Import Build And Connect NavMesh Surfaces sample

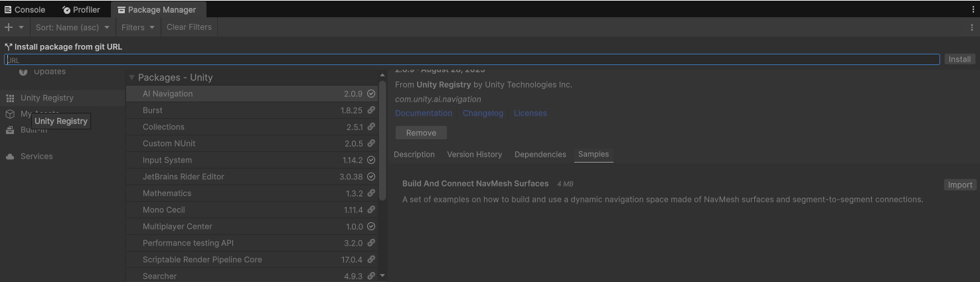tap(959, 185)
